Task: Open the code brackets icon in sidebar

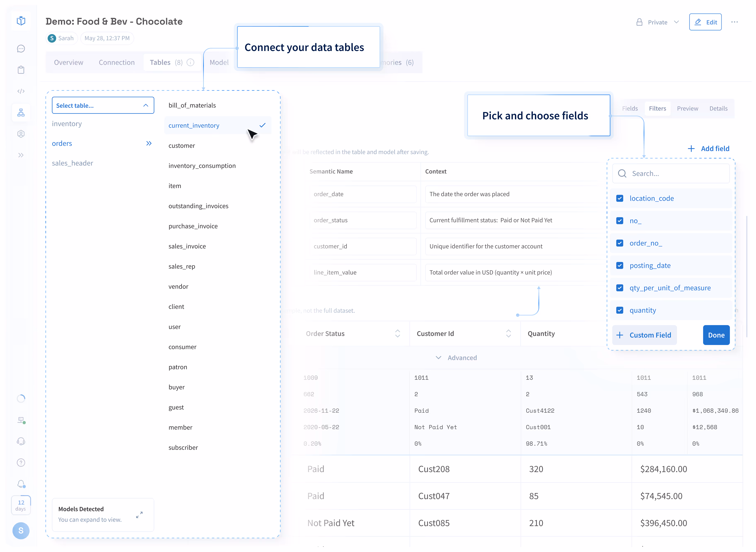Action: click(x=21, y=91)
